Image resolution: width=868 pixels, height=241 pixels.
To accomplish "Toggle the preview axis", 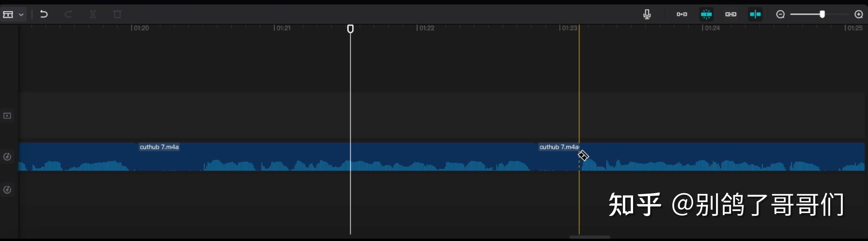I will click(755, 14).
